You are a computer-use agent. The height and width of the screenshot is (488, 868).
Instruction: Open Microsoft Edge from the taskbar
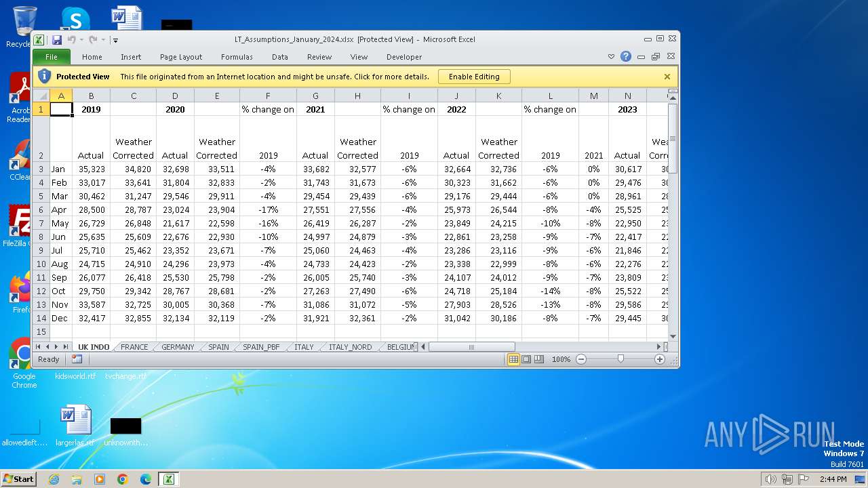pyautogui.click(x=146, y=479)
